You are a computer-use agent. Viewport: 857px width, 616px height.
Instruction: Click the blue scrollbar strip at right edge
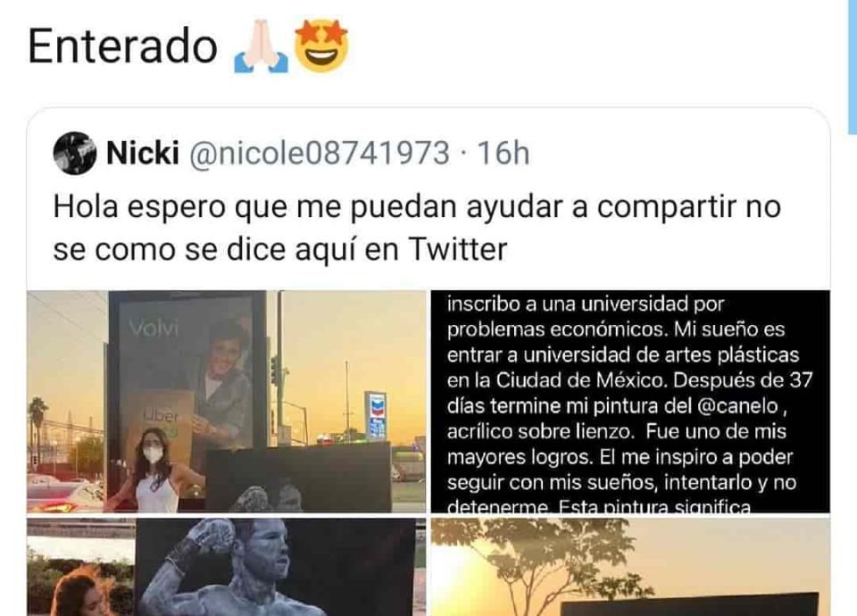852,67
